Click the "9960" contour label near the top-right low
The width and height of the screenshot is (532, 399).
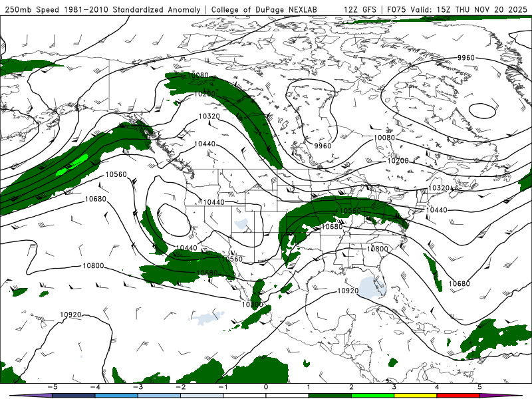point(466,58)
